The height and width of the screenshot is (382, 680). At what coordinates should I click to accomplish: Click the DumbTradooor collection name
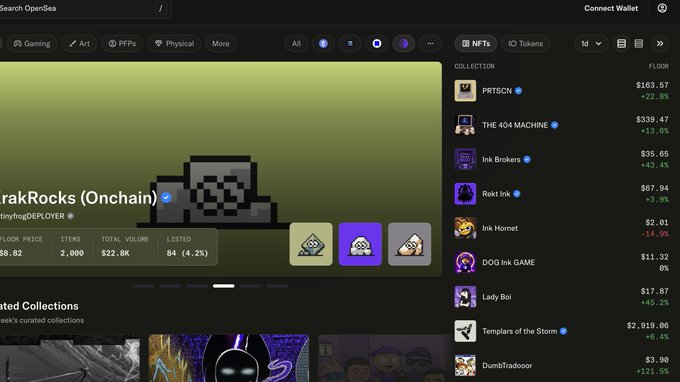click(507, 366)
